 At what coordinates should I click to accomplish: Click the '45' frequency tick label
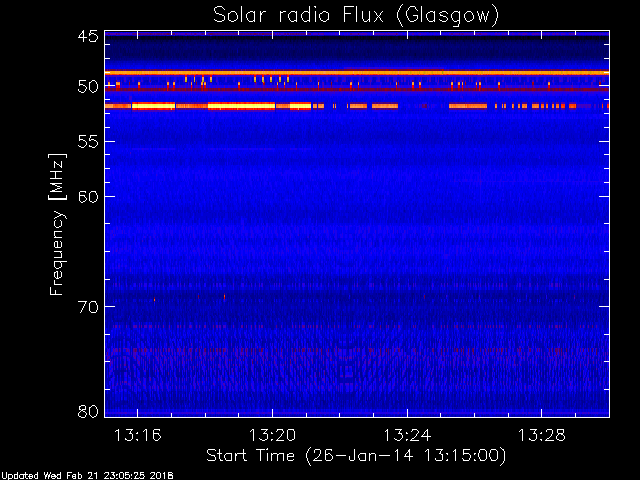coord(88,37)
